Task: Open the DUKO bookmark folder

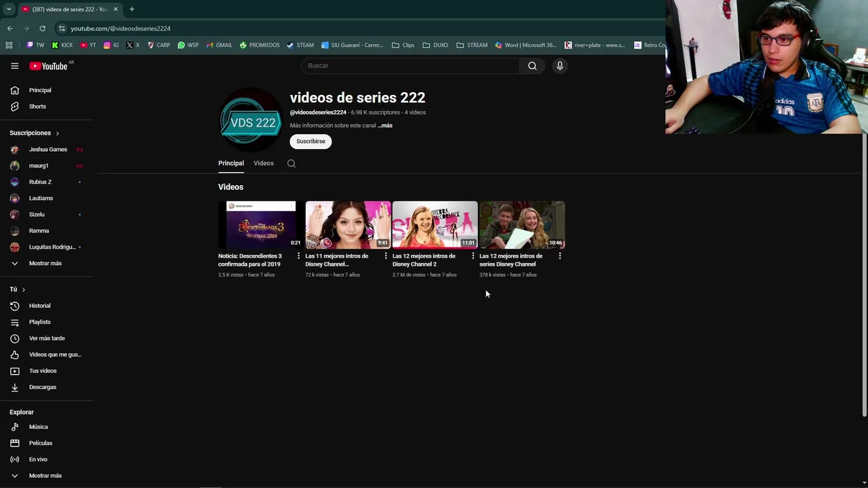Action: point(435,45)
